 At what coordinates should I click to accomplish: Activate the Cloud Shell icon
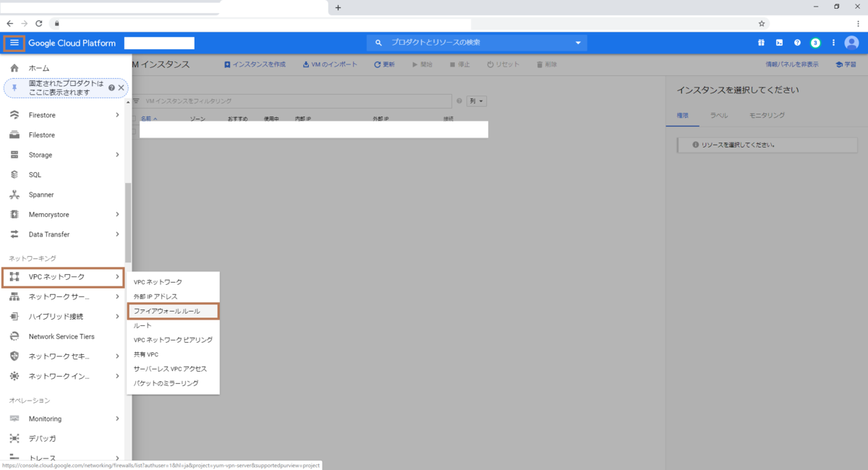[779, 43]
